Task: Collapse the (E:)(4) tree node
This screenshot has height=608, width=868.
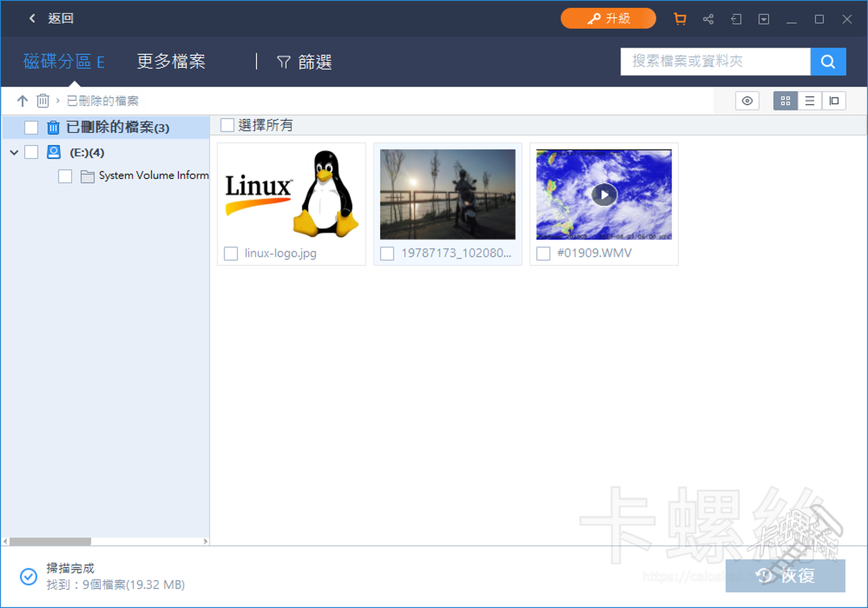Action: click(14, 152)
